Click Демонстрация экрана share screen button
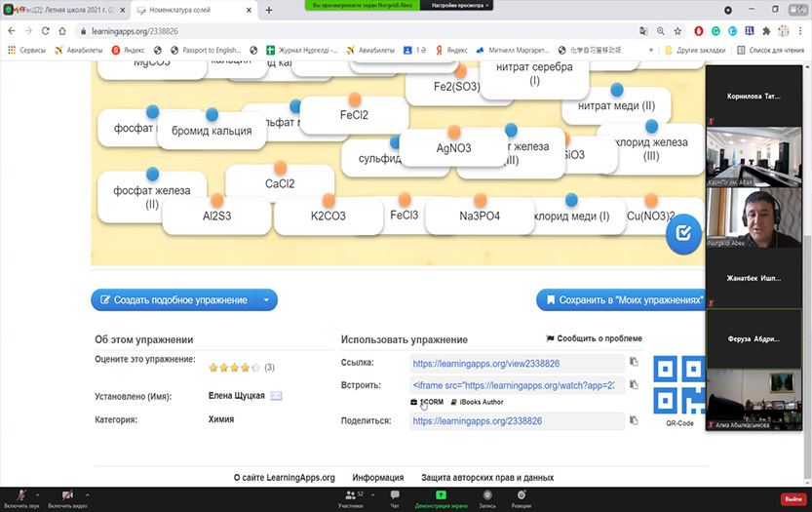The width and height of the screenshot is (812, 512). pos(441,496)
